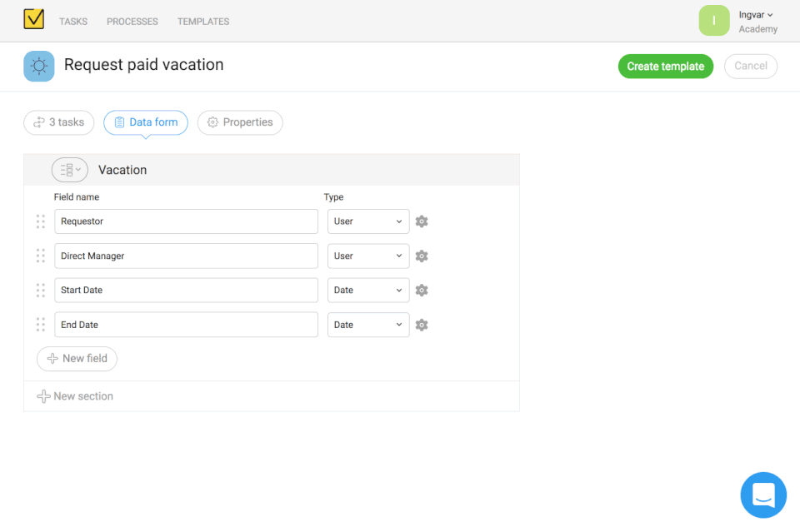
Task: Open the Templates menu
Action: pos(203,22)
